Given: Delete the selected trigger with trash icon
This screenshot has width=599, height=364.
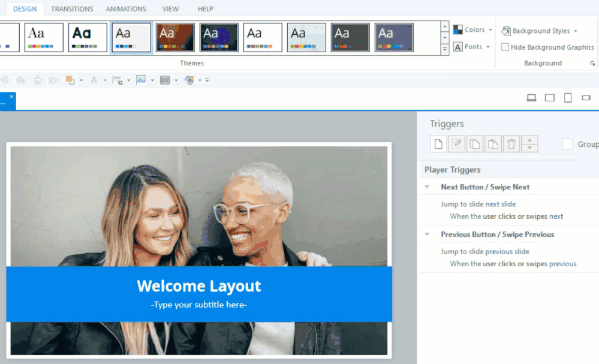Looking at the screenshot, I should tap(511, 144).
